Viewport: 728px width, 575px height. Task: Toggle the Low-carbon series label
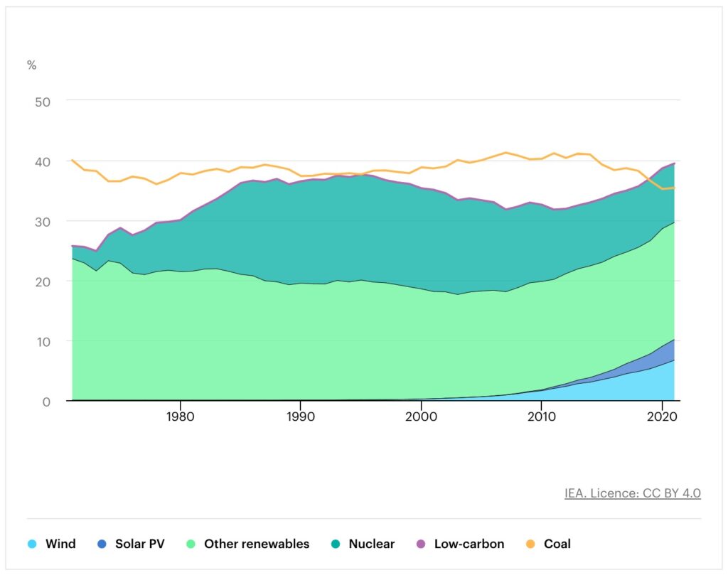469,544
